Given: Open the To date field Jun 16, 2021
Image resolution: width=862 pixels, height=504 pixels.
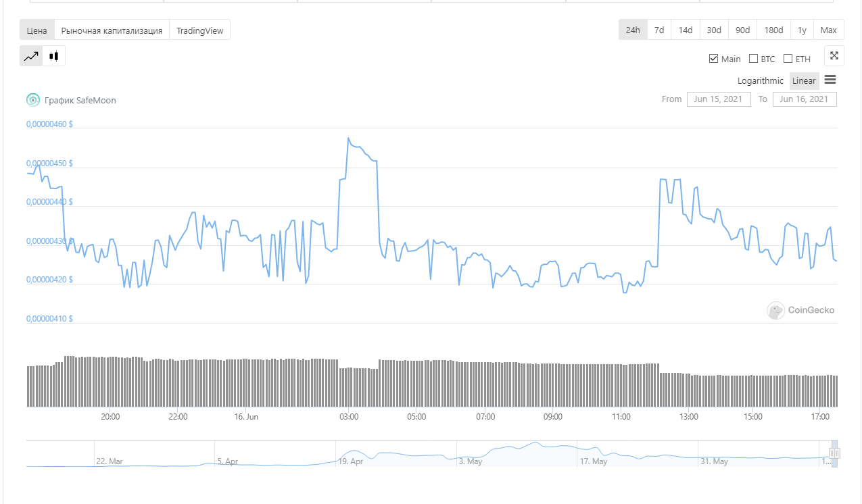Looking at the screenshot, I should click(805, 99).
